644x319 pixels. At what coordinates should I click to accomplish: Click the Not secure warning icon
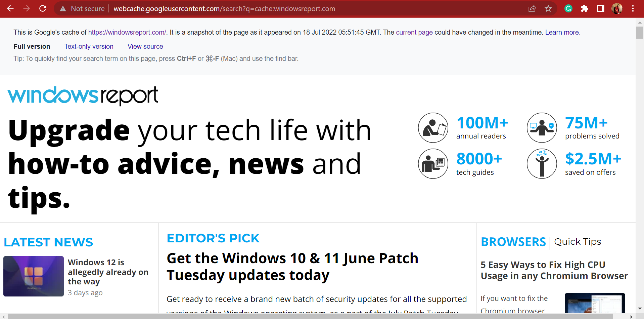tap(63, 9)
